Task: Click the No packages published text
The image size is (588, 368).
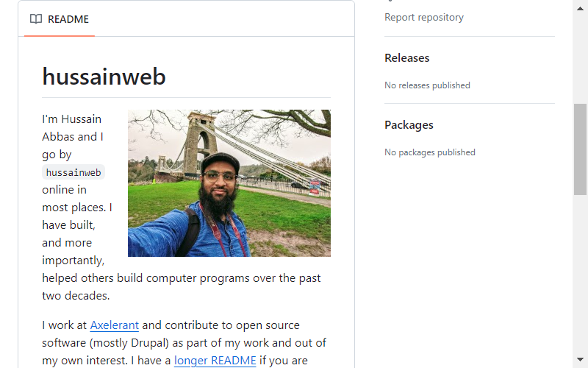Action: pyautogui.click(x=430, y=152)
